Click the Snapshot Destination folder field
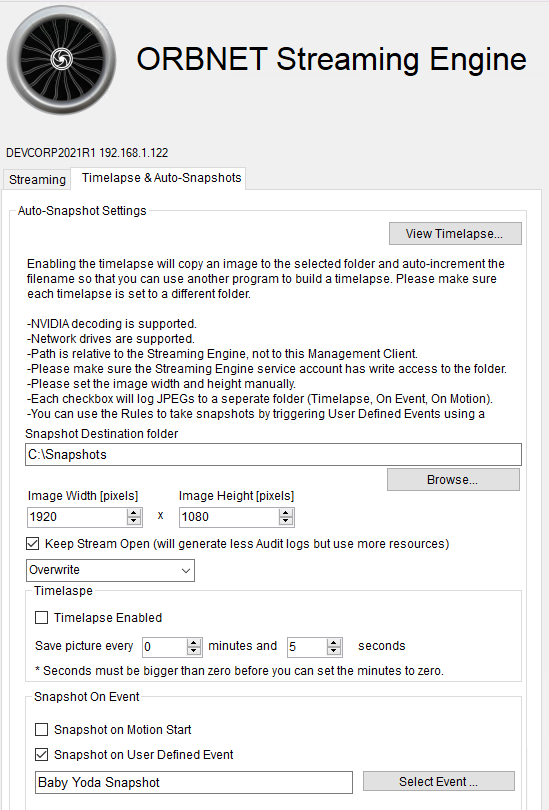Screen dimensions: 549x810 point(273,455)
